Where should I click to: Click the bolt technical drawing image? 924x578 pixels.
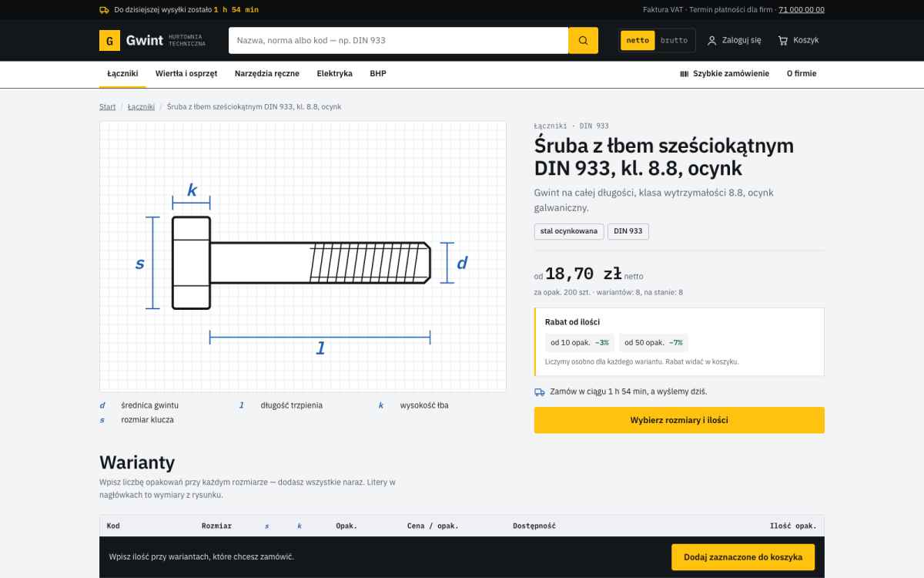pos(303,257)
